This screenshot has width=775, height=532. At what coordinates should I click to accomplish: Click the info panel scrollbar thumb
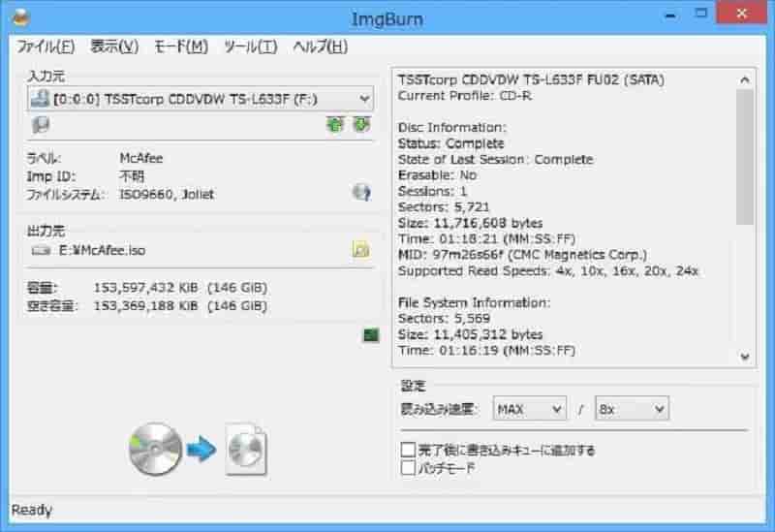coord(745,157)
